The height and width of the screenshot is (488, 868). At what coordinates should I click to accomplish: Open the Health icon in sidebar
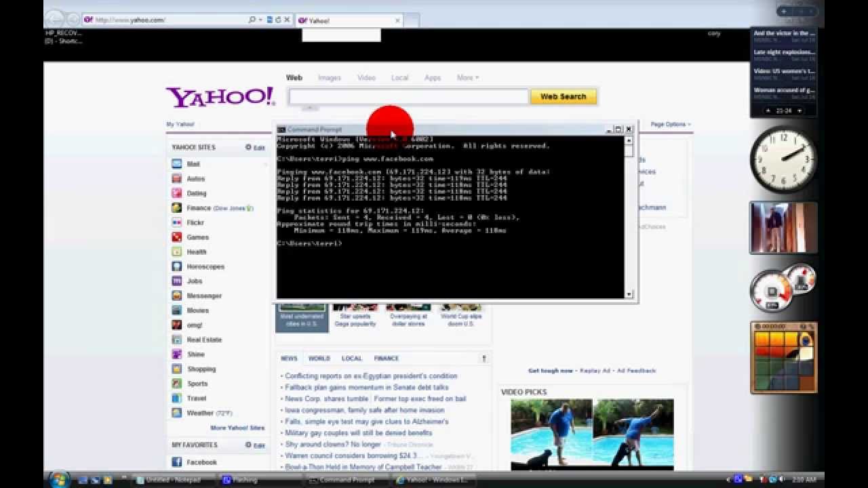(176, 252)
